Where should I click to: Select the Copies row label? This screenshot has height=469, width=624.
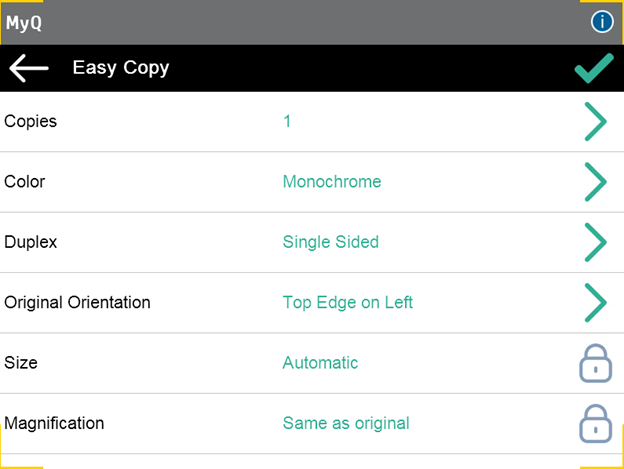click(31, 122)
